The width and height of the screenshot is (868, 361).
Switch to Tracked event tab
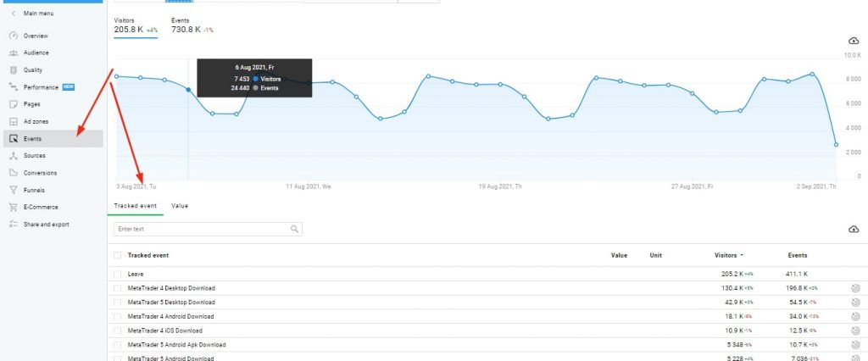pyautogui.click(x=135, y=206)
